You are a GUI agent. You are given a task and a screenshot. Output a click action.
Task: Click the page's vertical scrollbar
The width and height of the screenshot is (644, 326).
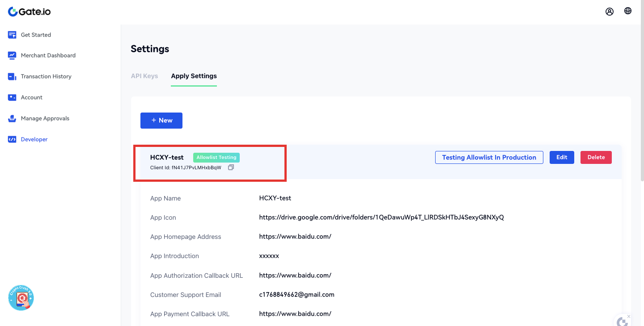pos(641,103)
